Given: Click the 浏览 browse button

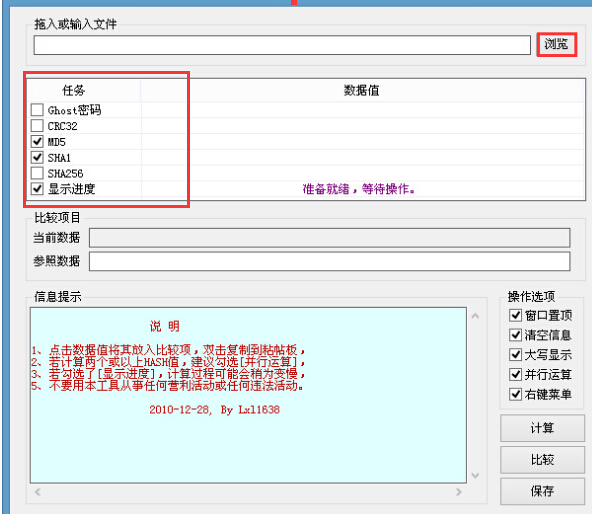Looking at the screenshot, I should (557, 45).
